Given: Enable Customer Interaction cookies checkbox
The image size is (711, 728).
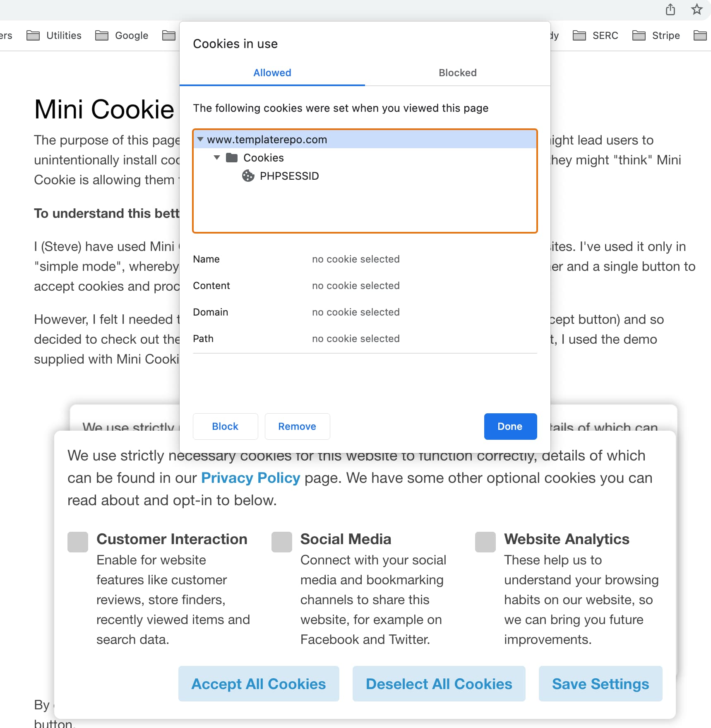Looking at the screenshot, I should pyautogui.click(x=78, y=542).
